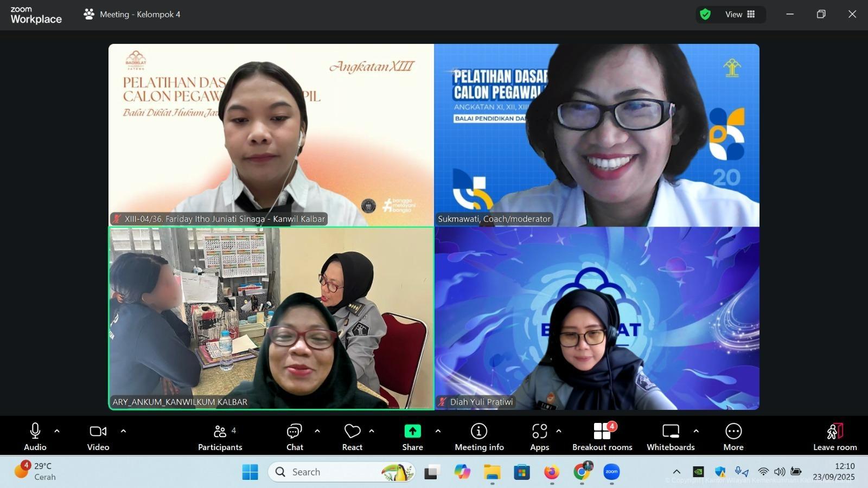
Task: Click the Leave room button
Action: click(834, 435)
